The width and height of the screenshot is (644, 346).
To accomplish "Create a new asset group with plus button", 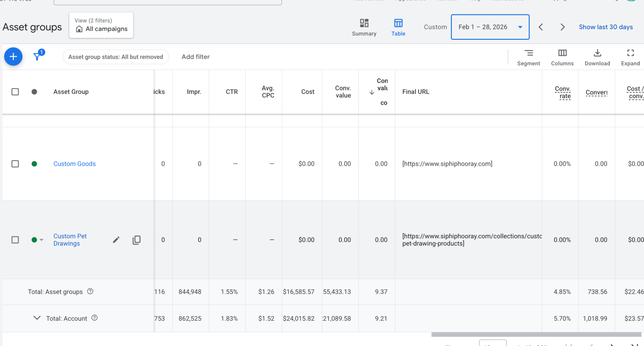I will click(x=13, y=57).
